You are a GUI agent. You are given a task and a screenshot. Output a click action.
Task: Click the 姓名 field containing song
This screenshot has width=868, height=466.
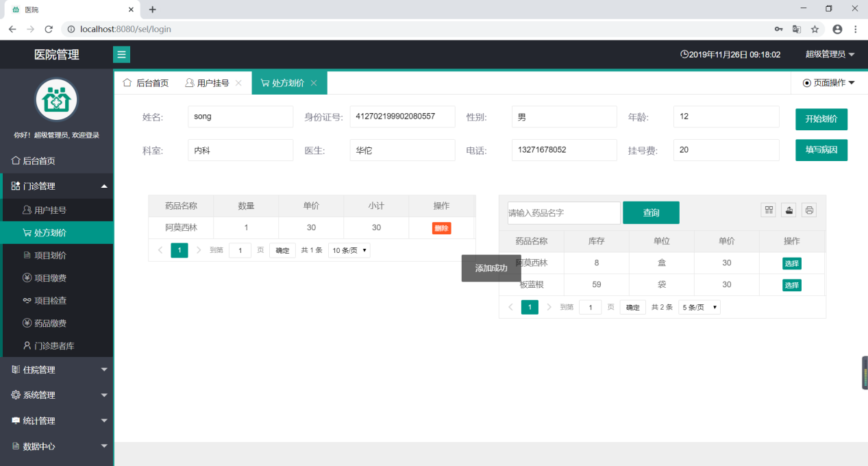[x=240, y=116]
